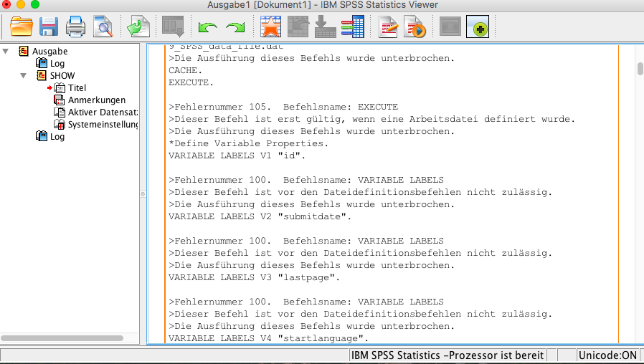
Task: Open the Variables icon in the toolbar
Action: pyautogui.click(x=352, y=27)
